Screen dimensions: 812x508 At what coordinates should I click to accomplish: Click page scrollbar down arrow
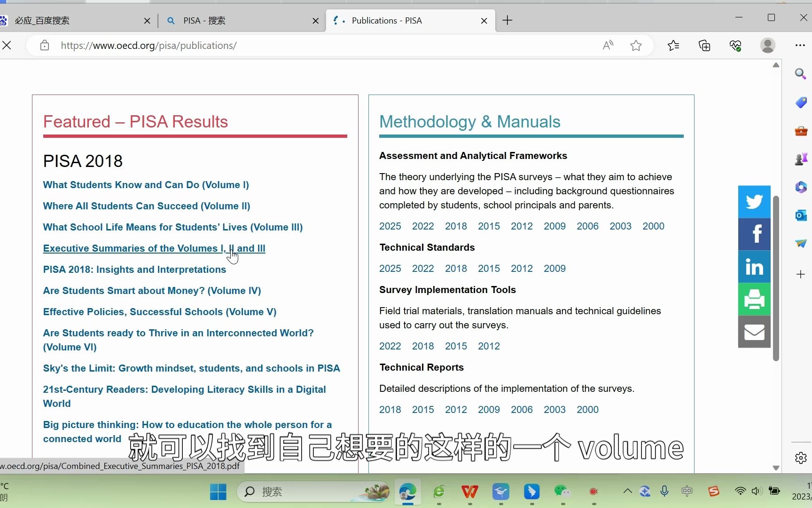[776, 468]
